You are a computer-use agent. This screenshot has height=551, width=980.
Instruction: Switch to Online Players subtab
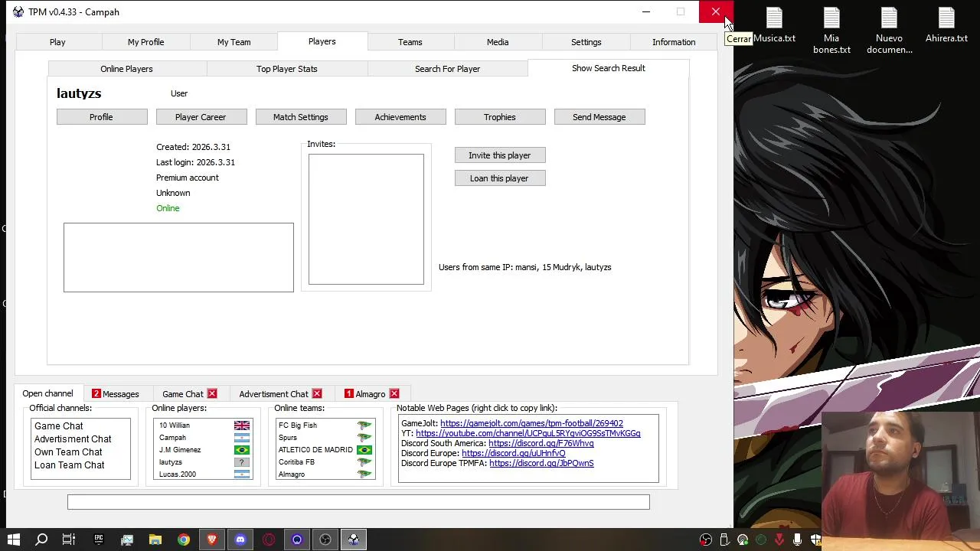point(126,69)
